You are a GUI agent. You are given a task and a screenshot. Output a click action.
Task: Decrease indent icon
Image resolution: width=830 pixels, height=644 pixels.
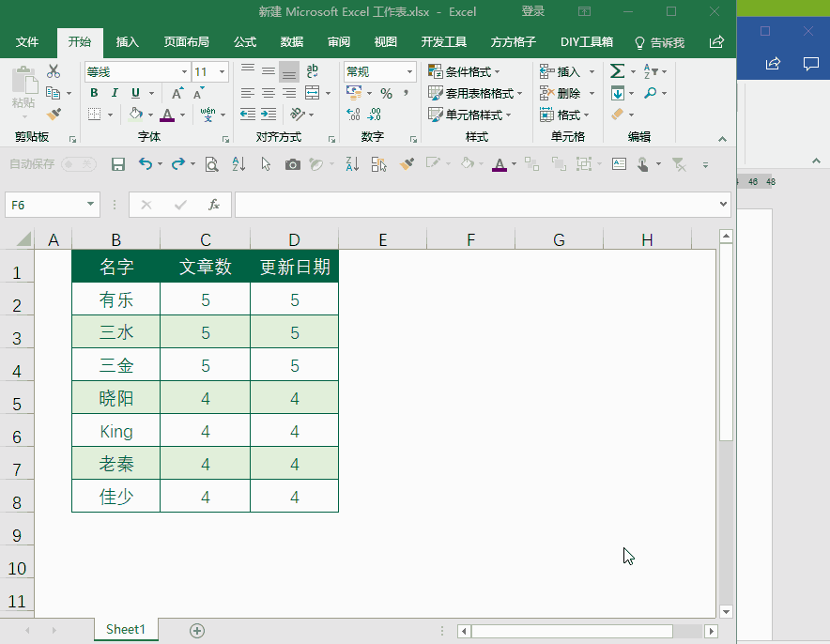coord(248,115)
